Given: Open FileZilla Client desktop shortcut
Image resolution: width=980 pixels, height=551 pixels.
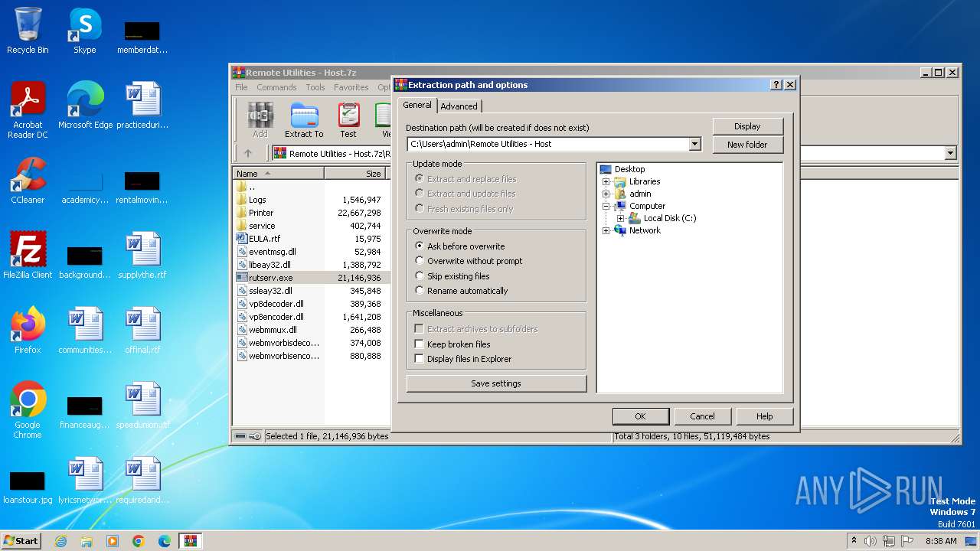Looking at the screenshot, I should point(28,256).
